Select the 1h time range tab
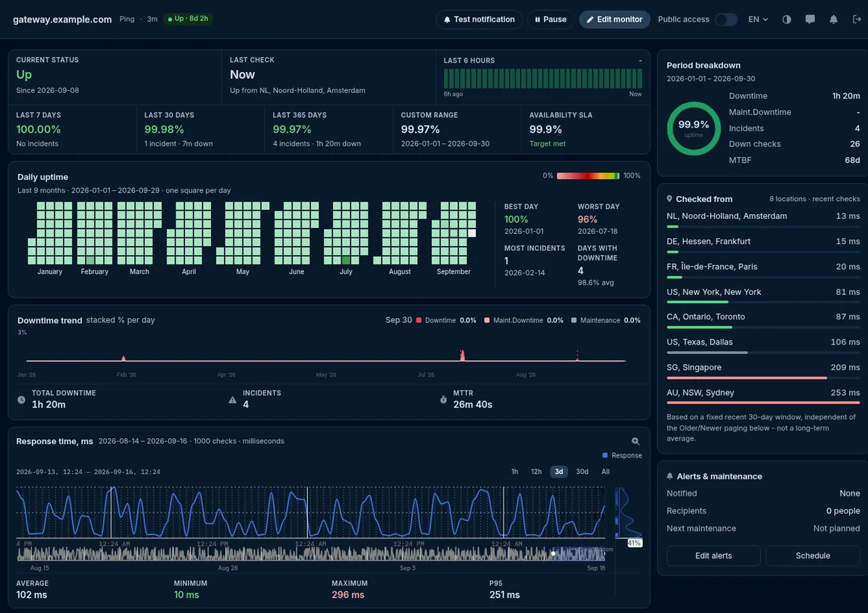Image resolution: width=868 pixels, height=613 pixels. pyautogui.click(x=515, y=472)
